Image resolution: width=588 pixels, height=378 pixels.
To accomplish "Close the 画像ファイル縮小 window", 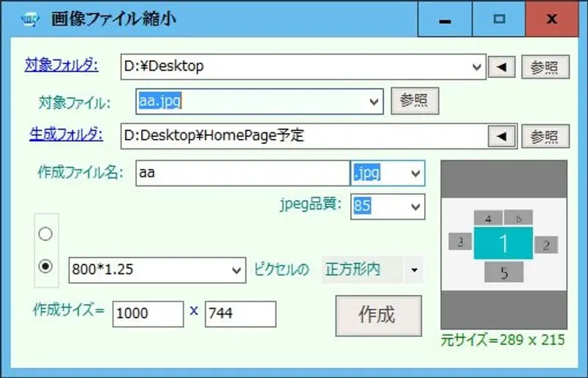I will [552, 19].
